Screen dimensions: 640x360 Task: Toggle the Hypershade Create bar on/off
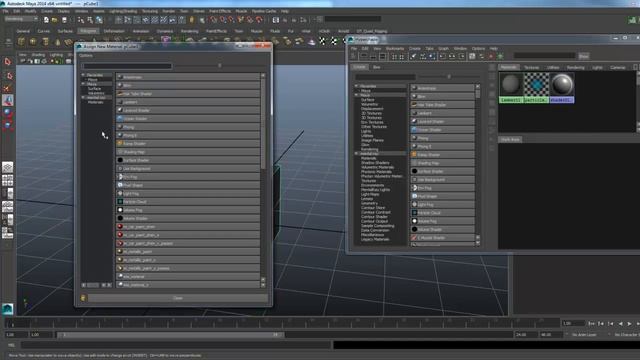pyautogui.click(x=353, y=56)
